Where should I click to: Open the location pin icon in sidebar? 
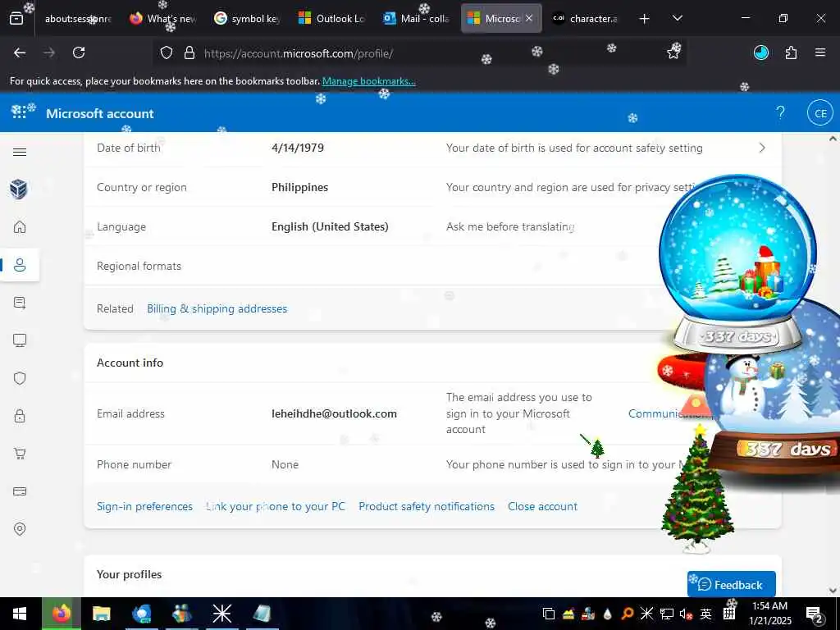point(20,529)
